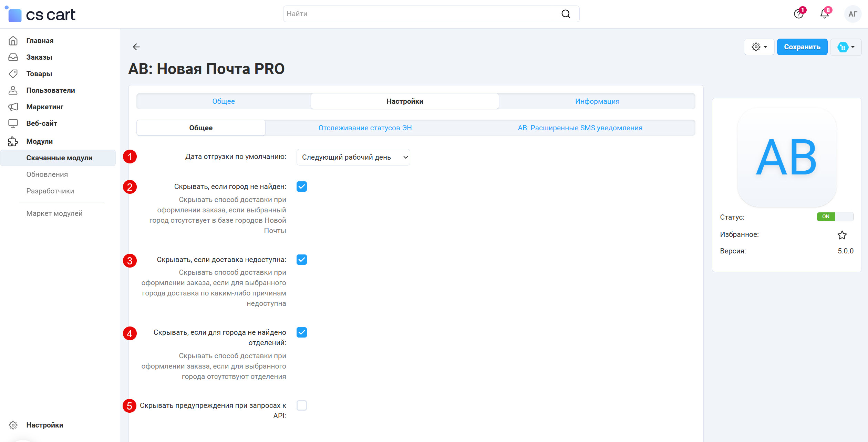This screenshot has height=442, width=868.
Task: Enable Скрывать предупреждения при запросах к API
Action: point(301,405)
